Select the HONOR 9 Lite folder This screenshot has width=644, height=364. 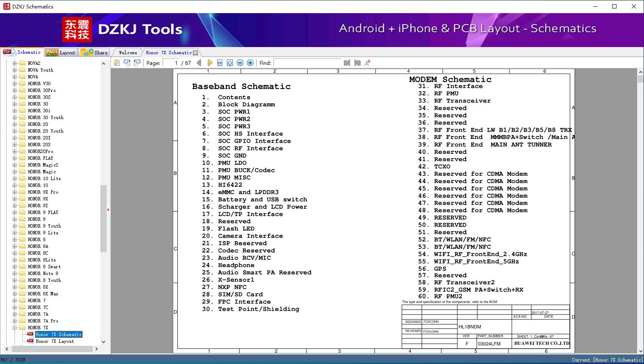43,233
